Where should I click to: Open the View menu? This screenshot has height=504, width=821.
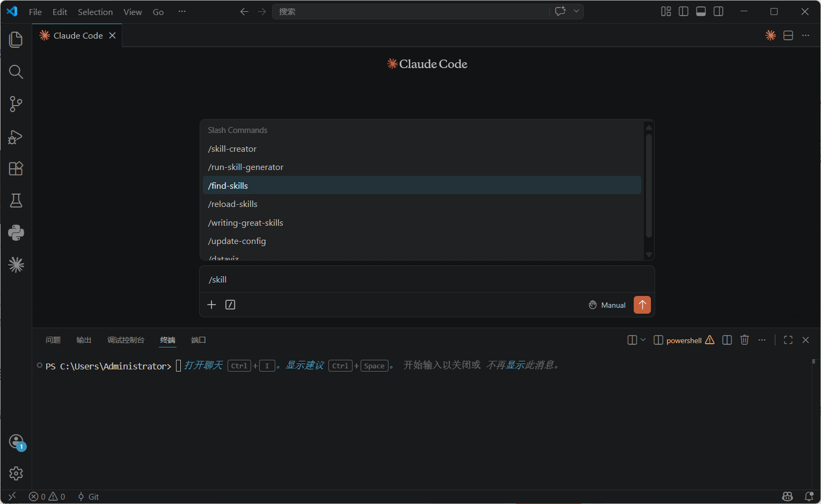[x=133, y=12]
